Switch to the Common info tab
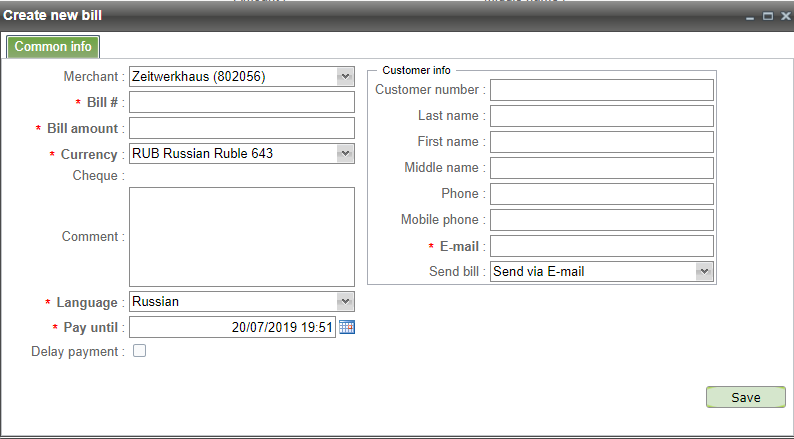The image size is (794, 439). coord(53,46)
